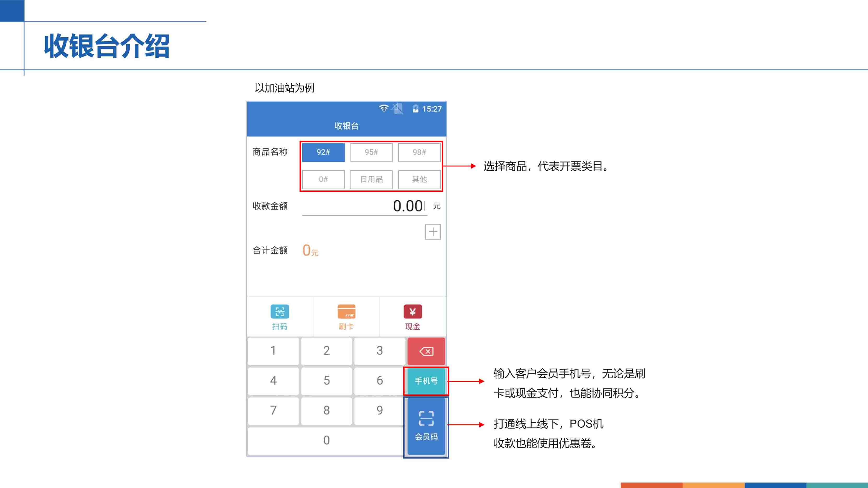Choose the 0# diesel product option
868x488 pixels.
(x=323, y=179)
